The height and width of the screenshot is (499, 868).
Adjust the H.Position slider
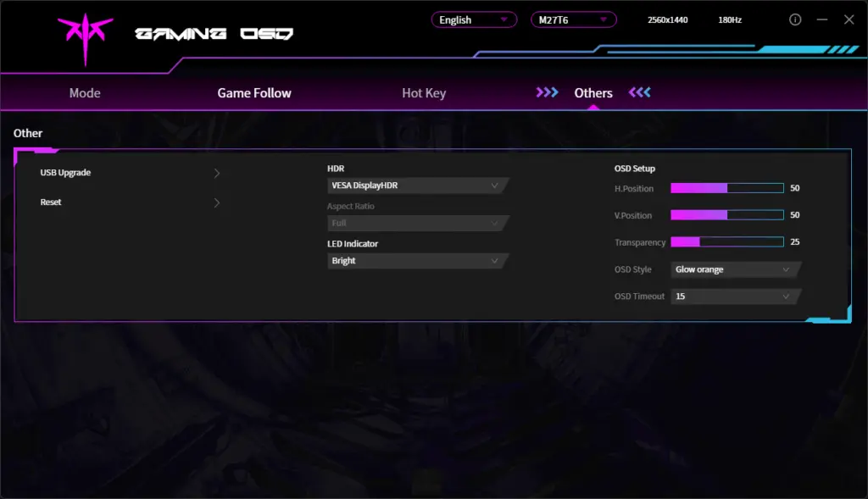pyautogui.click(x=726, y=188)
